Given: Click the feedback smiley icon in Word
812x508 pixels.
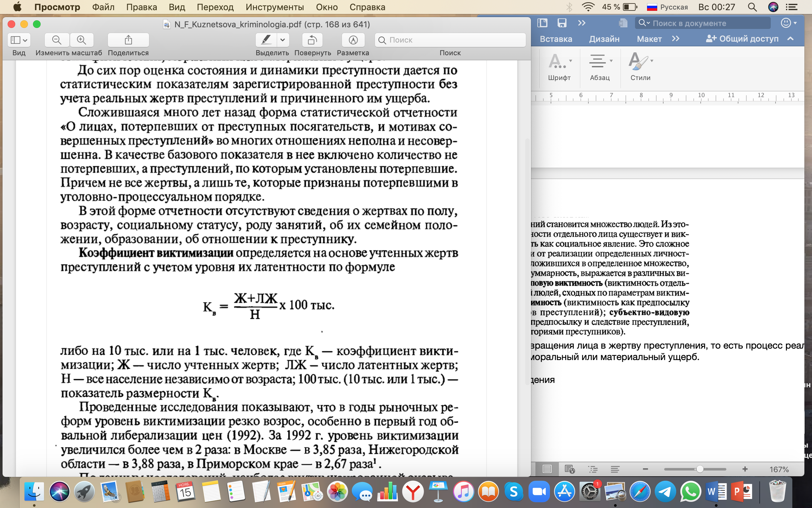Looking at the screenshot, I should (x=785, y=23).
